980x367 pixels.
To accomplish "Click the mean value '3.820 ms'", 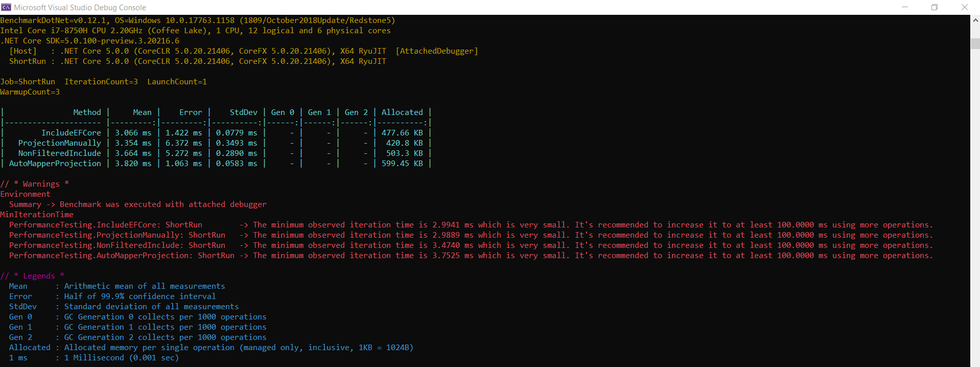I will (x=133, y=164).
